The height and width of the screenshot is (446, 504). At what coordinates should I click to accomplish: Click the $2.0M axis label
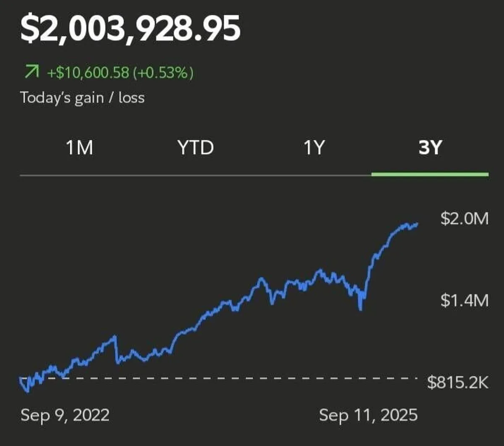pyautogui.click(x=465, y=219)
